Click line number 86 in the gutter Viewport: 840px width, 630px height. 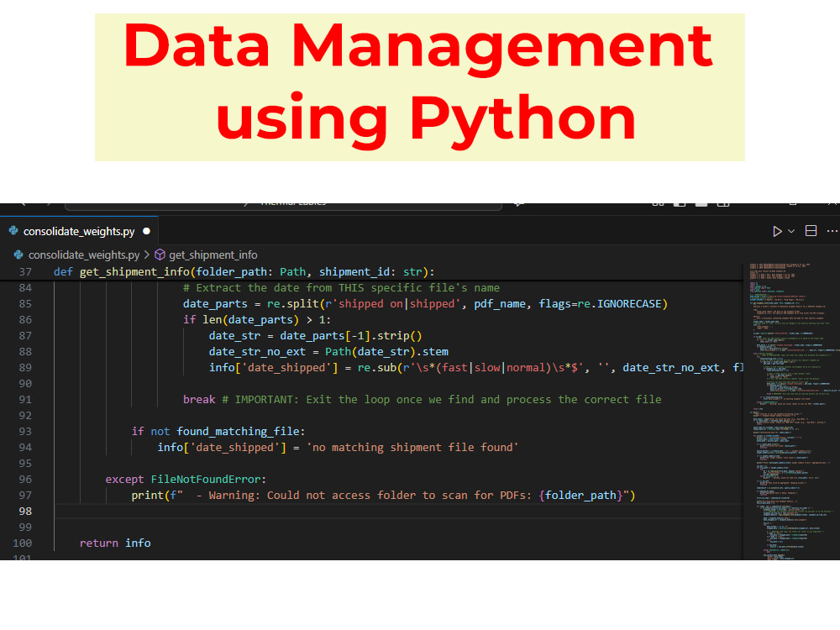[x=25, y=320]
